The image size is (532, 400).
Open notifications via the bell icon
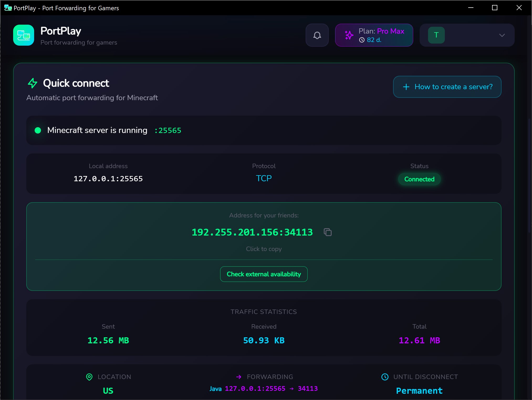tap(317, 35)
